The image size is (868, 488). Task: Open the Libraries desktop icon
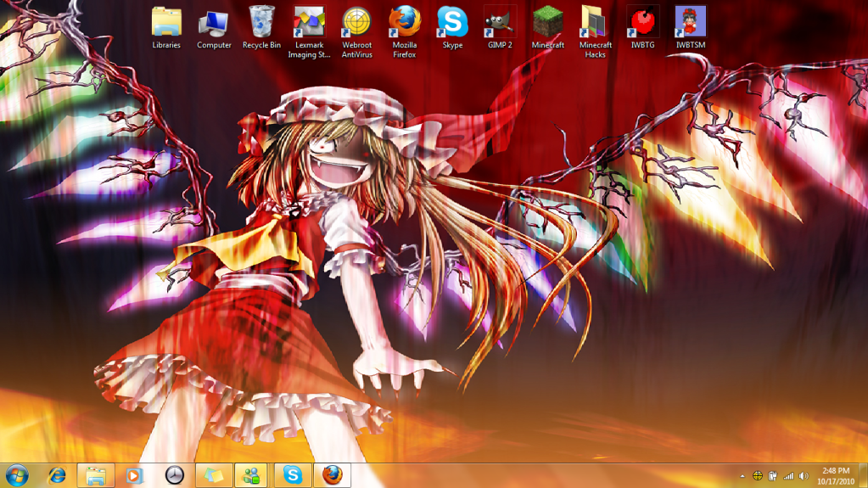[x=166, y=28]
